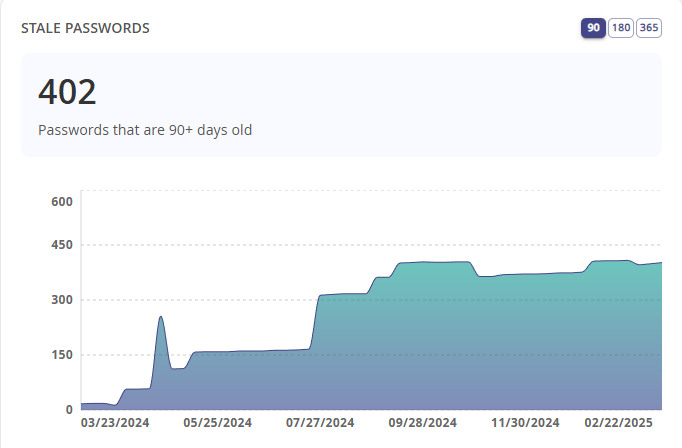This screenshot has width=682, height=448.
Task: Select the 90 days range toggle
Action: click(593, 28)
